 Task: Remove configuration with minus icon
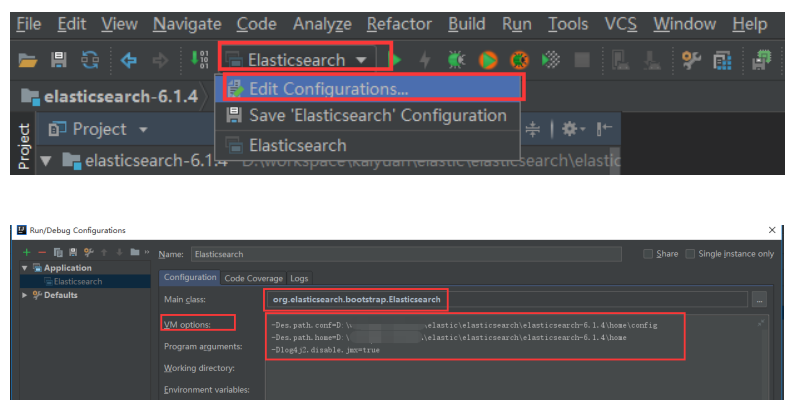click(42, 252)
